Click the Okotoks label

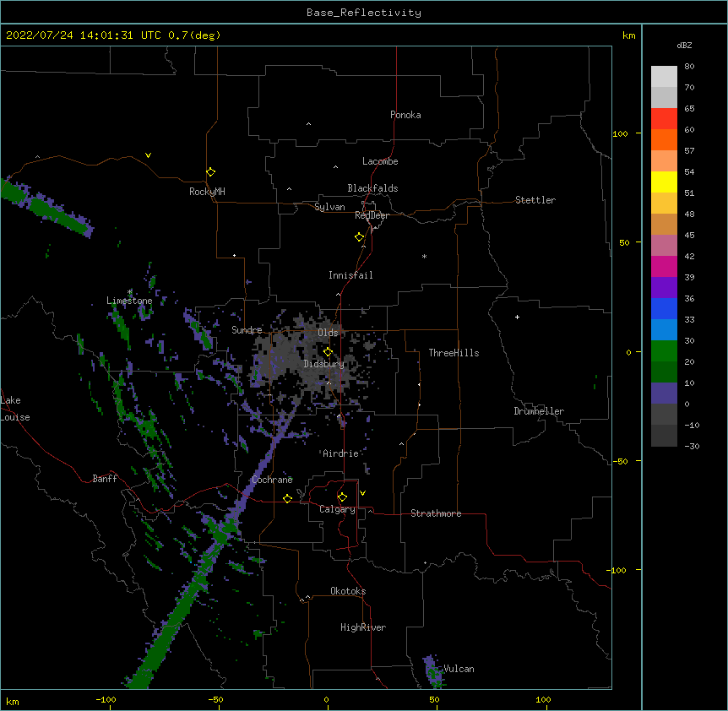point(348,591)
